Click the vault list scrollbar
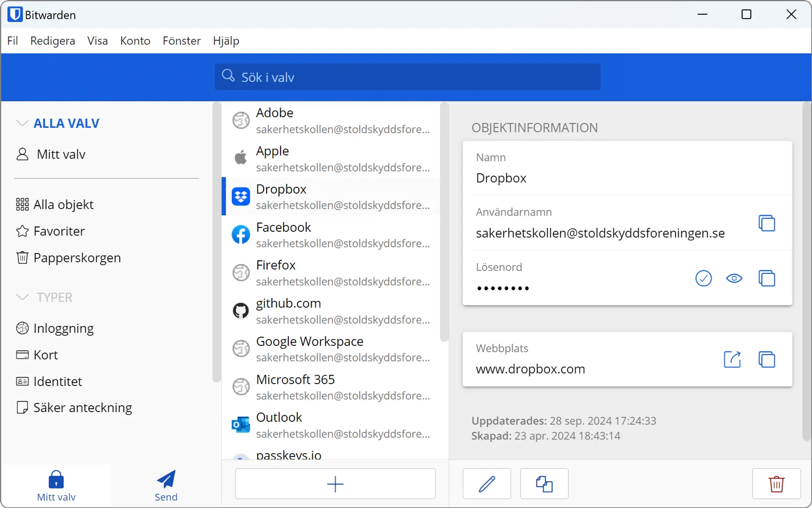Screen dimensions: 812x508 click(444, 222)
